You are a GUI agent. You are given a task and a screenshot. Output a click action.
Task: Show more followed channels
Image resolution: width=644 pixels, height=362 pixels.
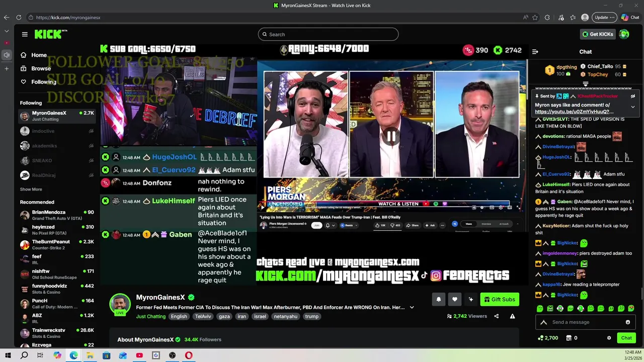31,190
